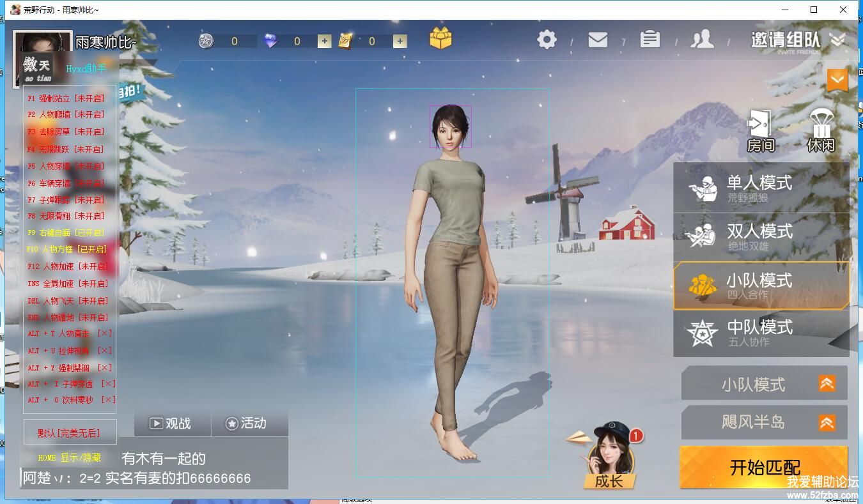Click the player name 雨寒帅比~

[x=106, y=43]
